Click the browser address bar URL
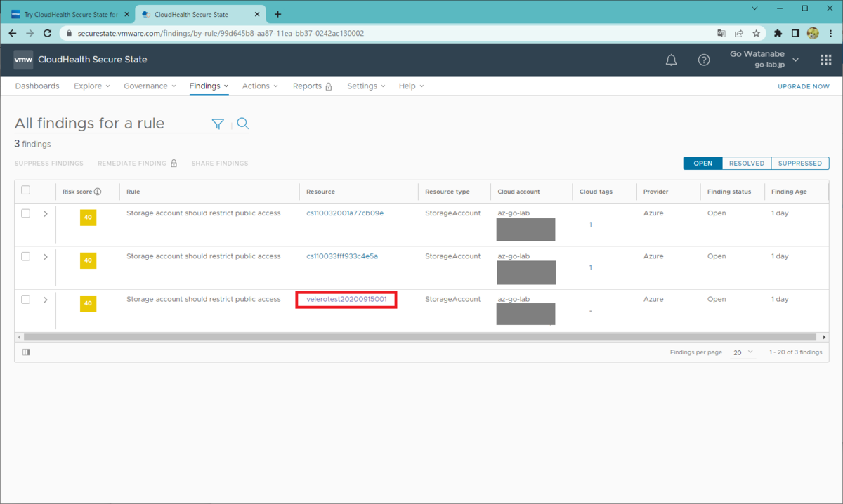This screenshot has height=504, width=843. pos(221,33)
